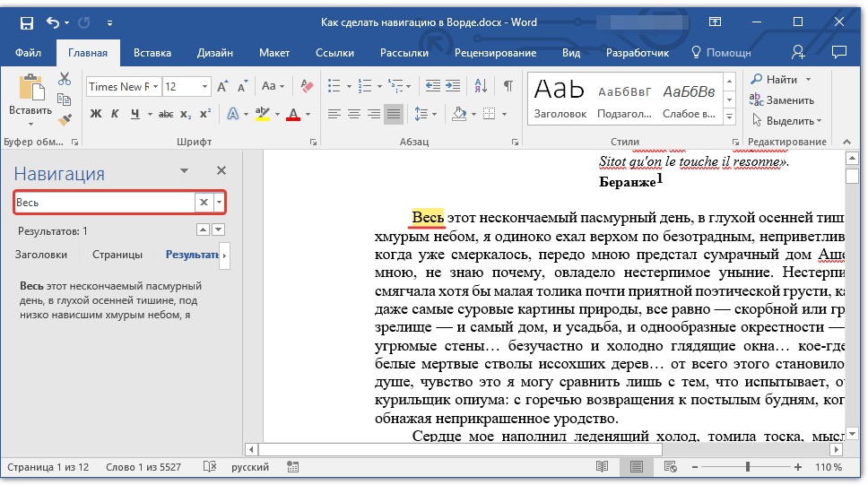Switch to the Макет tab
This screenshot has width=868, height=485.
pos(274,53)
